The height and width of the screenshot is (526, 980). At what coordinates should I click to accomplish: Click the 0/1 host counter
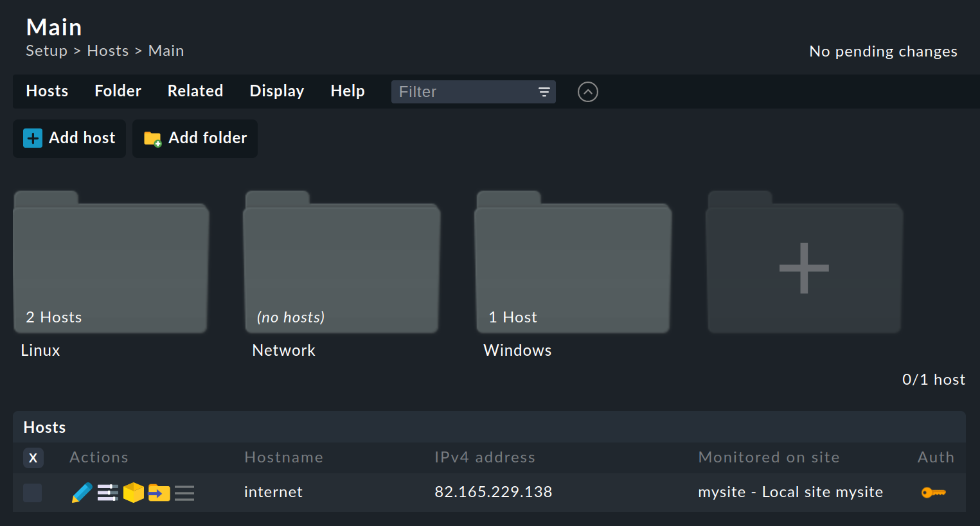[x=934, y=380]
